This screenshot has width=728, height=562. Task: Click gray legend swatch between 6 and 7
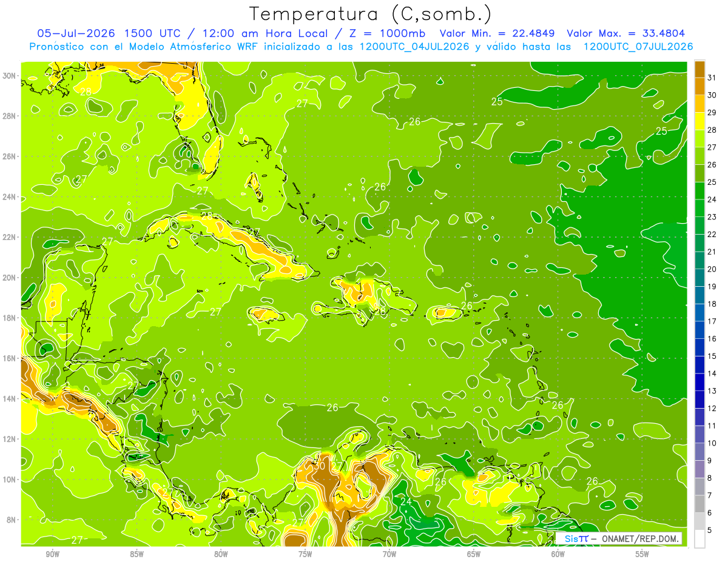coord(699,504)
